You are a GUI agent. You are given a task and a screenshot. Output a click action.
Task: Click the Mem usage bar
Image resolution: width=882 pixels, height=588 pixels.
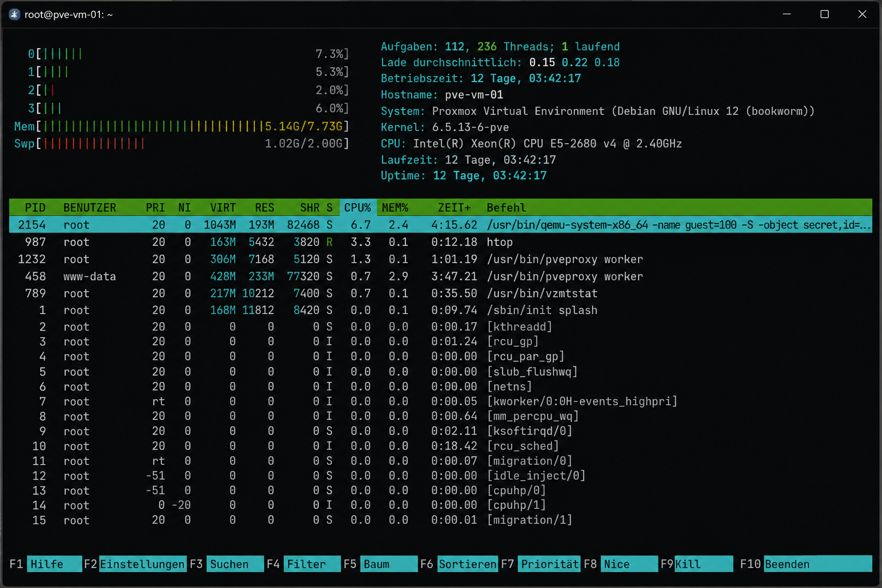coord(181,126)
